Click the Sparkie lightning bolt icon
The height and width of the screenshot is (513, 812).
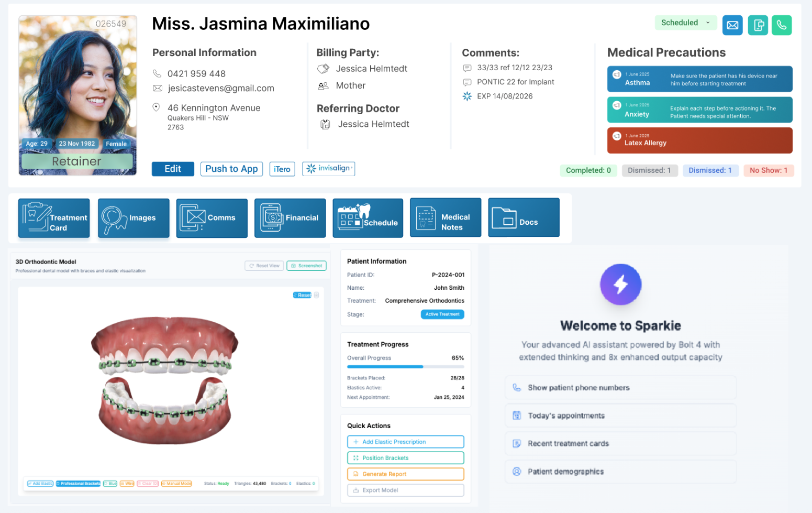620,284
